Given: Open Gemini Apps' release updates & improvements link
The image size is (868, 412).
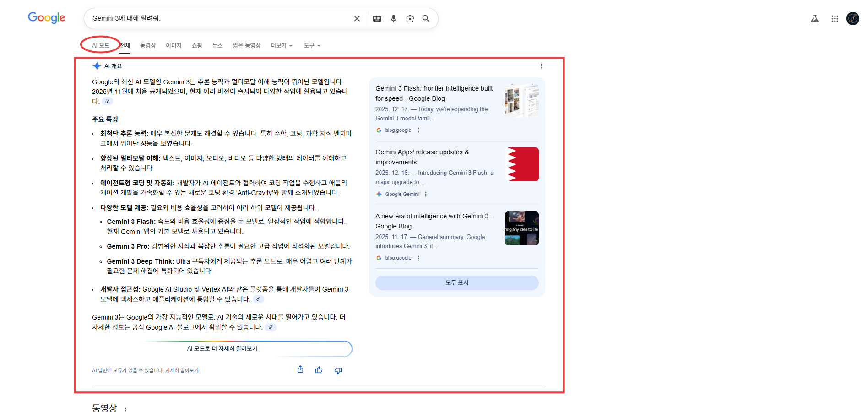Looking at the screenshot, I should click(422, 157).
